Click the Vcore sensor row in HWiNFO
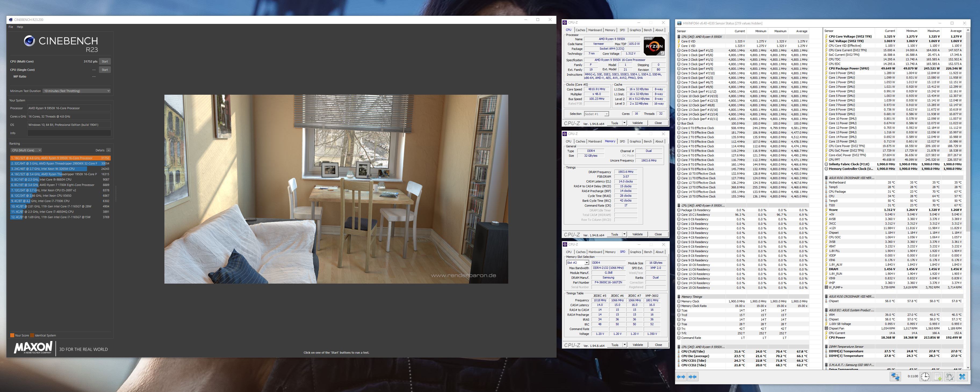980x392 pixels. [894, 210]
